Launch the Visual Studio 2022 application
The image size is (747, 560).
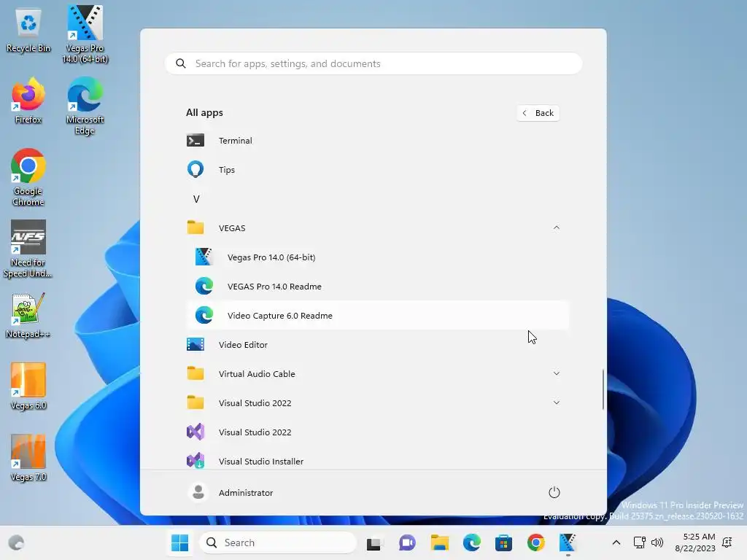pyautogui.click(x=377, y=432)
